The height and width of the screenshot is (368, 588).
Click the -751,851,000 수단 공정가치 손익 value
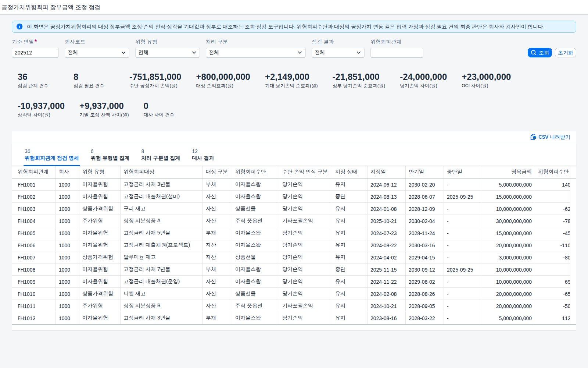coord(155,77)
